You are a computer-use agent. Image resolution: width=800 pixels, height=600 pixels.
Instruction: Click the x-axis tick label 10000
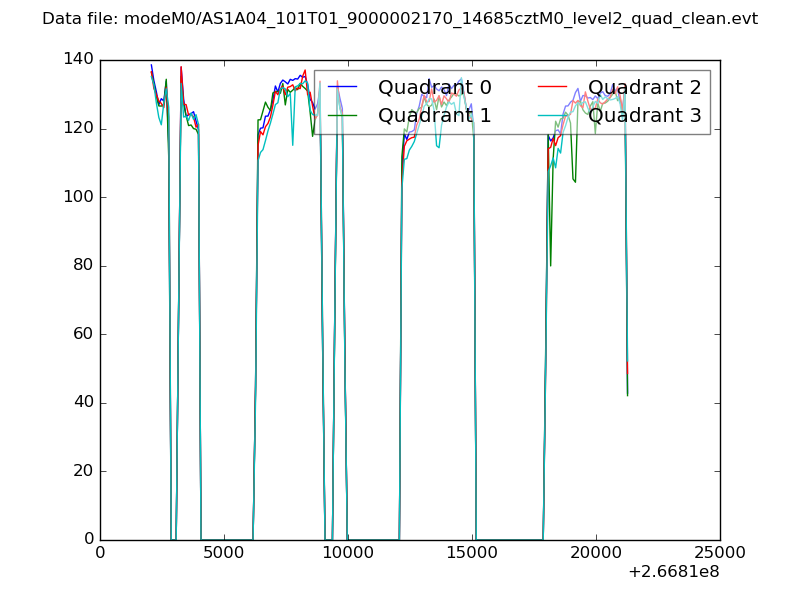click(348, 553)
